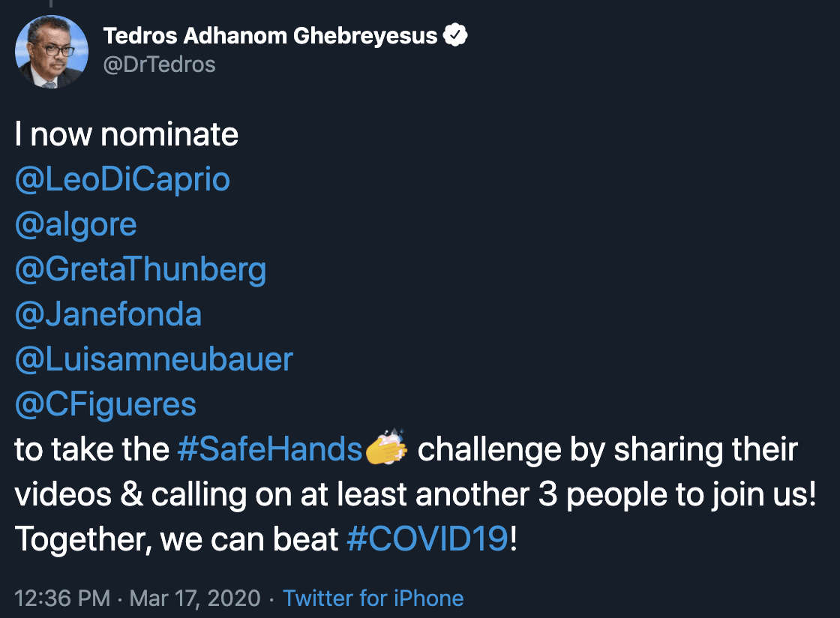
Task: Click the "Together, we can beat" text
Action: (x=177, y=540)
